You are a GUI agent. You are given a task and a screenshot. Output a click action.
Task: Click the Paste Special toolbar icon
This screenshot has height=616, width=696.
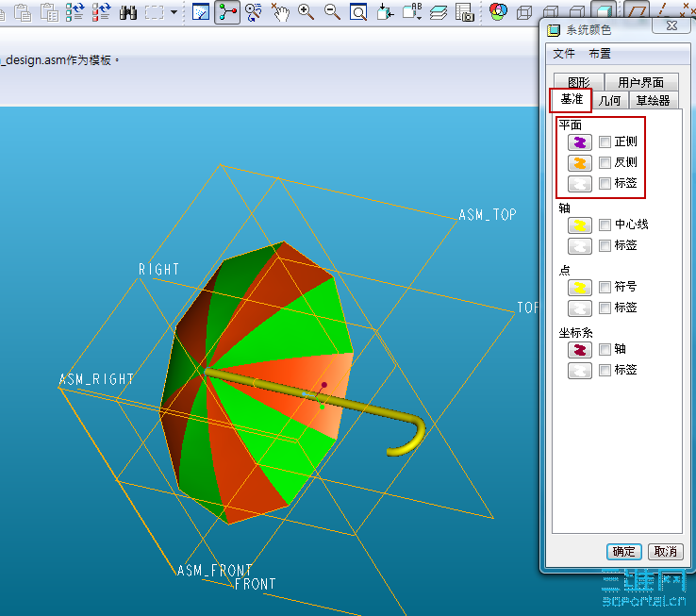(x=49, y=12)
